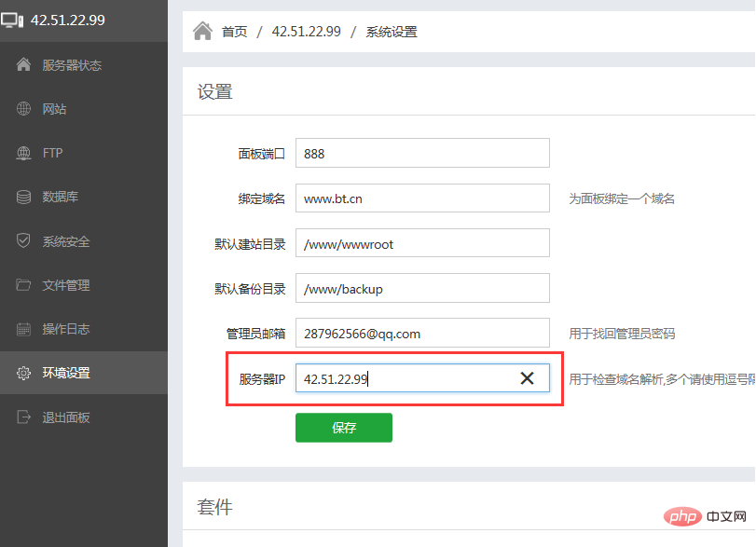The height and width of the screenshot is (547, 756).
Task: Click the home icon in the breadcrumb
Action: click(x=202, y=32)
